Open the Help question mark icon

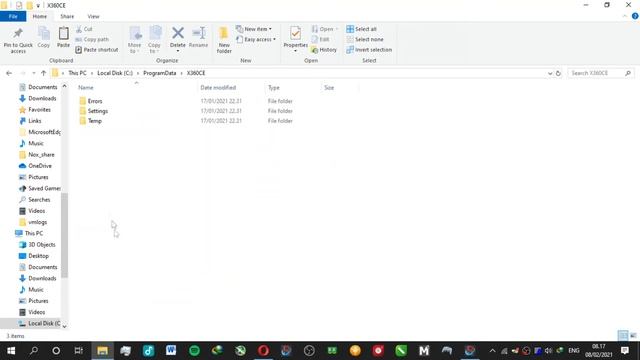click(635, 16)
